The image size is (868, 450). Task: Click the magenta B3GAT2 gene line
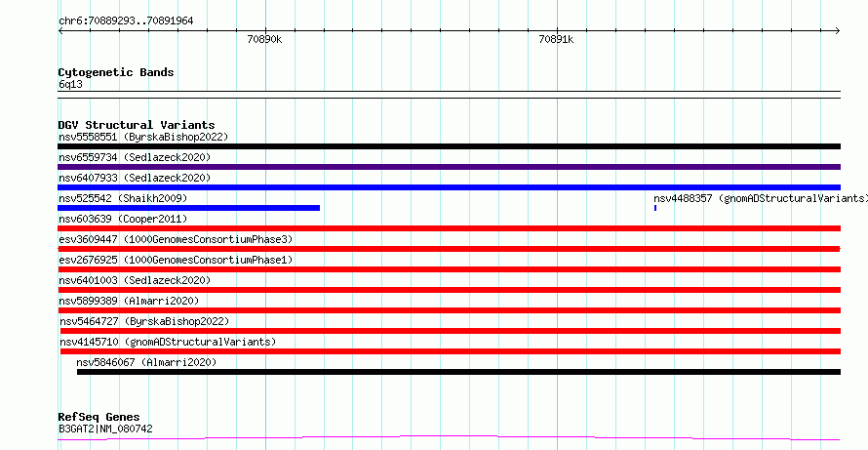tap(449, 438)
